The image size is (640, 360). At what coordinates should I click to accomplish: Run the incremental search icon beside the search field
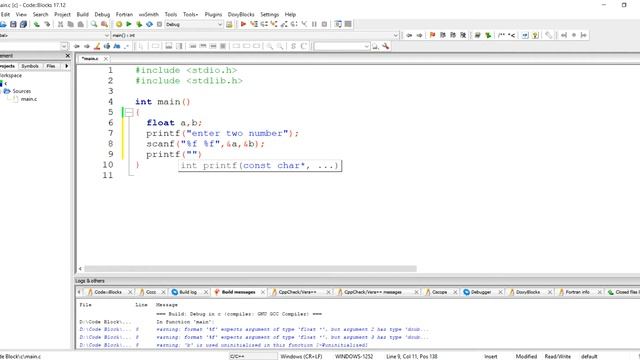pyautogui.click(x=375, y=47)
